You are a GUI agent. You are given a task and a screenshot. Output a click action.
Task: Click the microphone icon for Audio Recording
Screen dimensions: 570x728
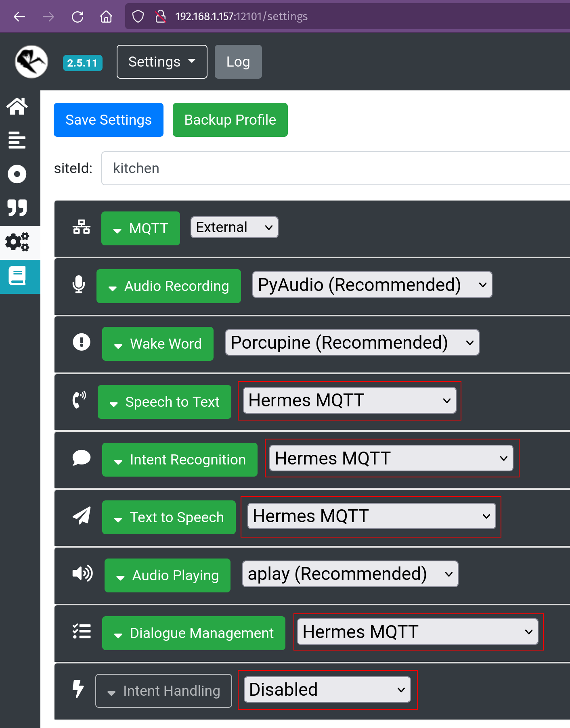pos(79,285)
